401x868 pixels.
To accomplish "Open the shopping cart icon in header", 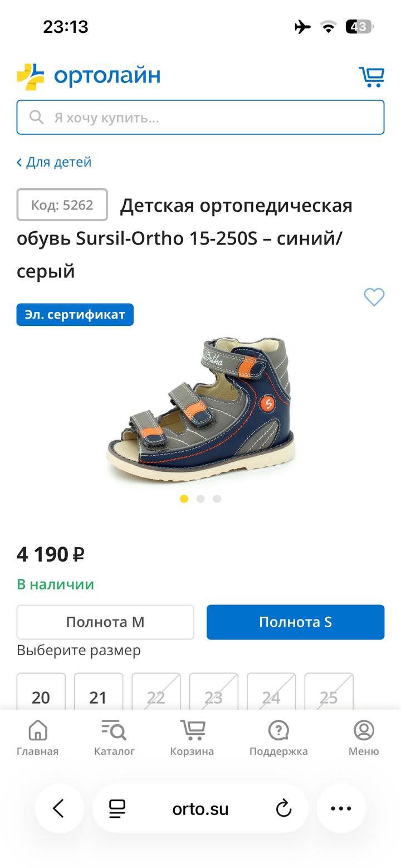I will [371, 76].
